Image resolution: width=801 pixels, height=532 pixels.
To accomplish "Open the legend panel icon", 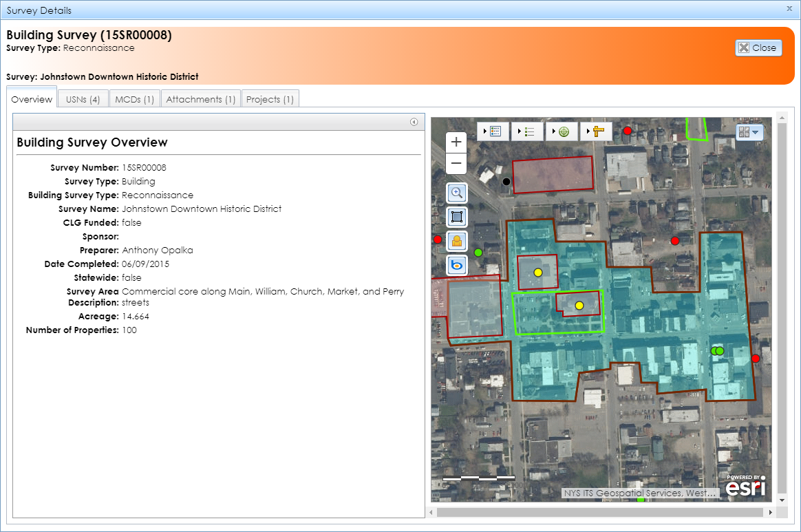I will [496, 131].
